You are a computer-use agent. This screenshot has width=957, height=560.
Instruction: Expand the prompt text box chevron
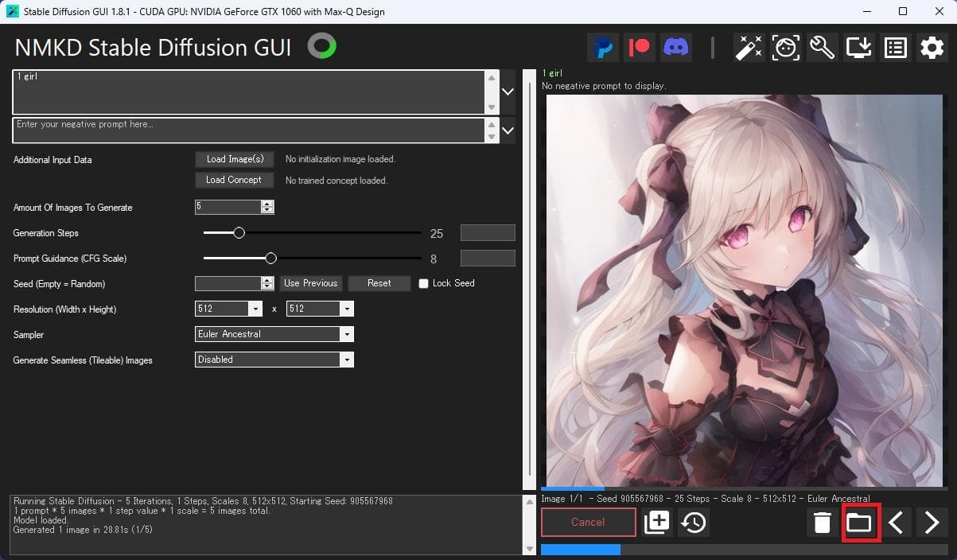(x=508, y=92)
